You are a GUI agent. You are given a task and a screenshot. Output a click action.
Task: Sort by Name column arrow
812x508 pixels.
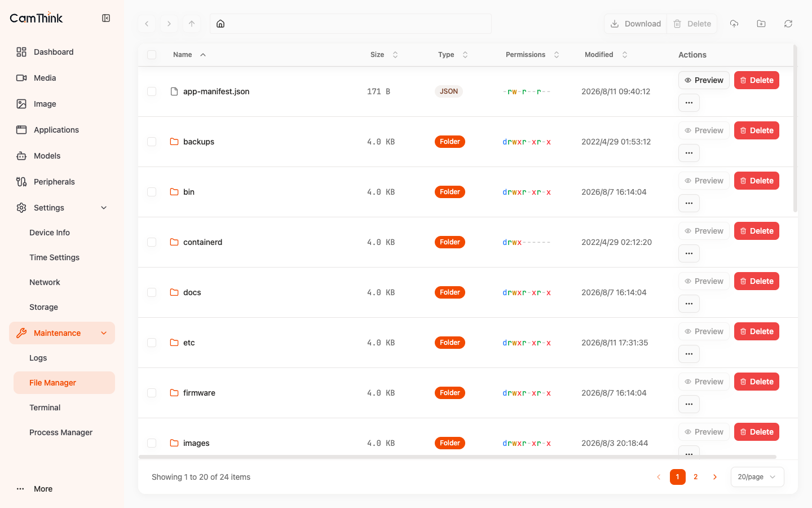click(x=203, y=55)
